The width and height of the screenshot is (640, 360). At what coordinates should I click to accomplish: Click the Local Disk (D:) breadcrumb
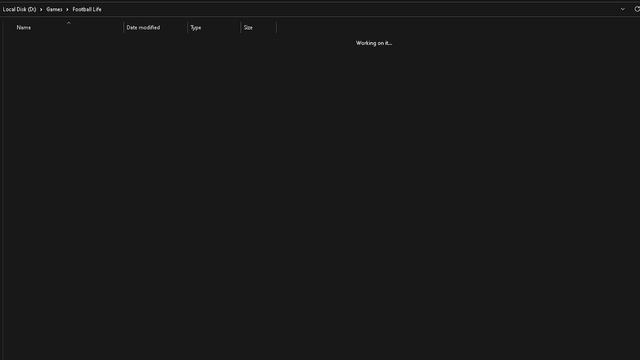pyautogui.click(x=19, y=9)
